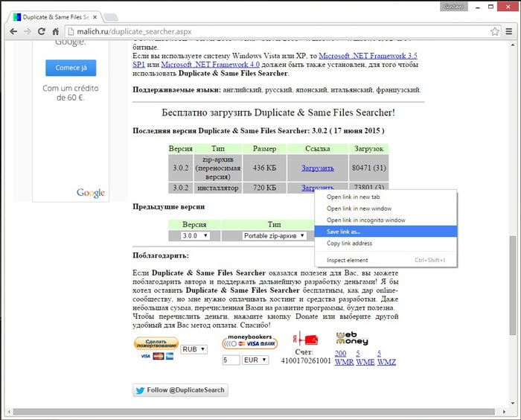The width and height of the screenshot is (521, 420).
Task: Click the address bar URL
Action: (134, 31)
